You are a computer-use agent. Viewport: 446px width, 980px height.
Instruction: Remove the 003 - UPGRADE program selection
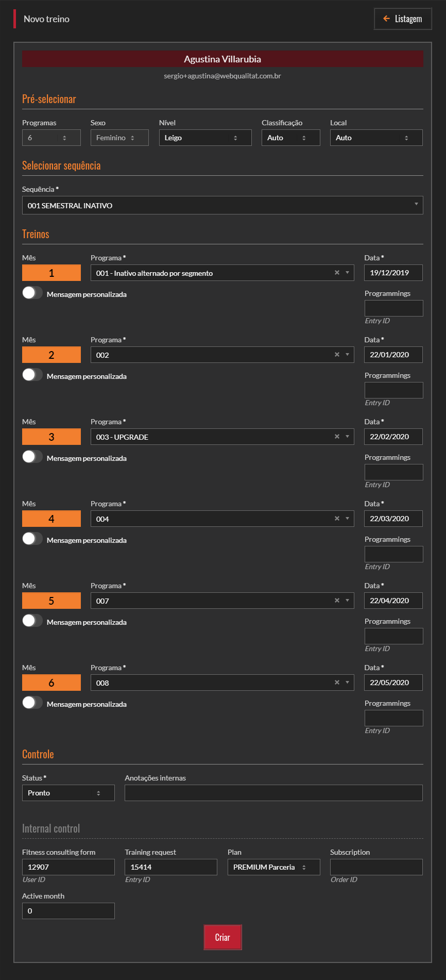coord(337,437)
